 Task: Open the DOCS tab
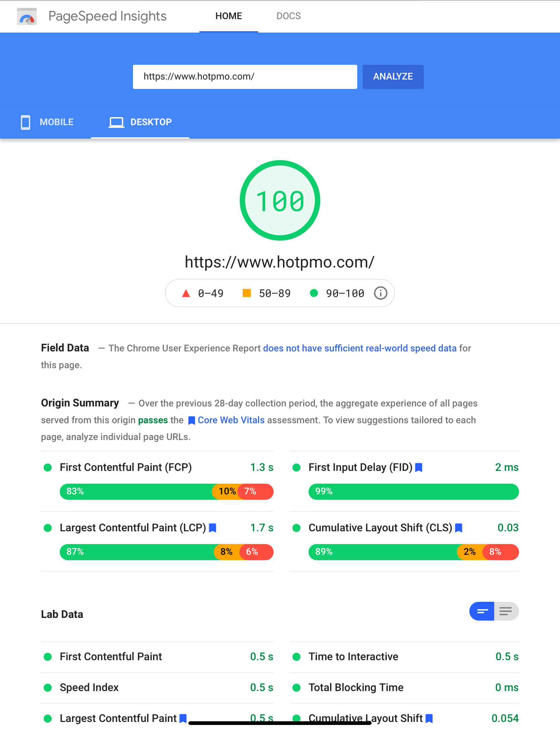(288, 16)
